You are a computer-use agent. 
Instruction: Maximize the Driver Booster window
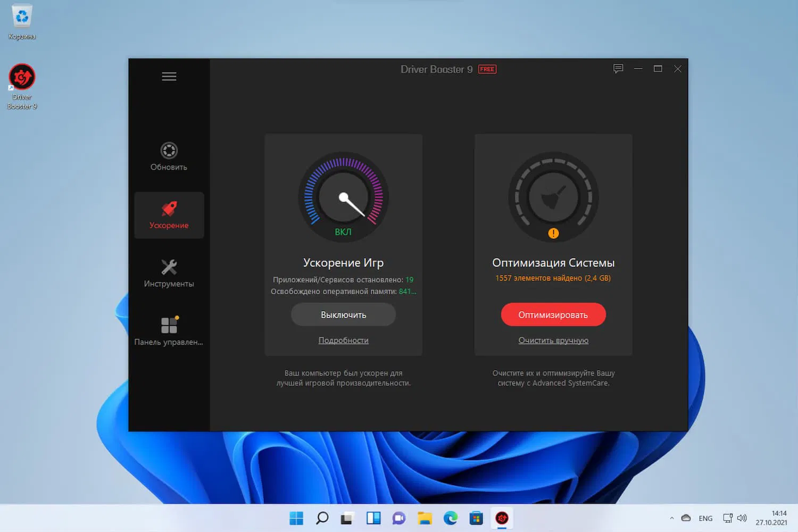tap(658, 69)
